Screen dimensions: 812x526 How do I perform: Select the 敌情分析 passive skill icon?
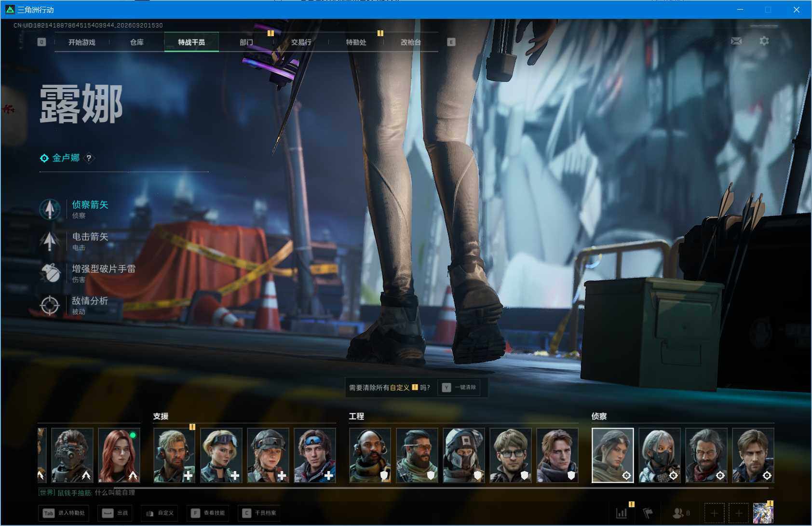click(x=50, y=305)
